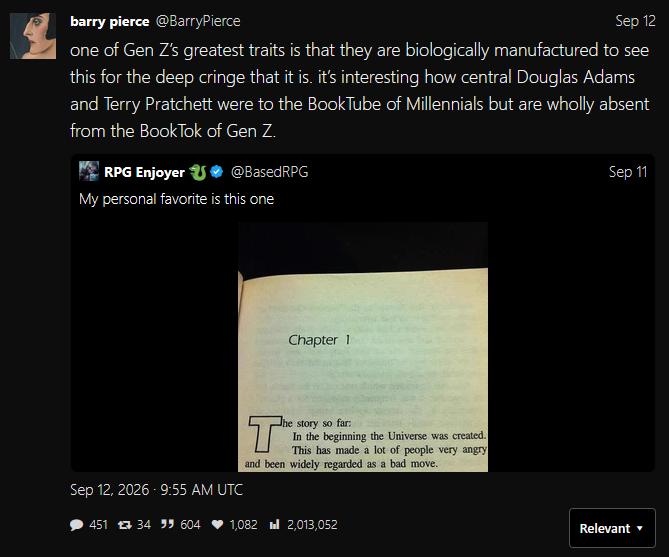Click the views bar chart icon
The height and width of the screenshot is (557, 669).
(x=274, y=524)
